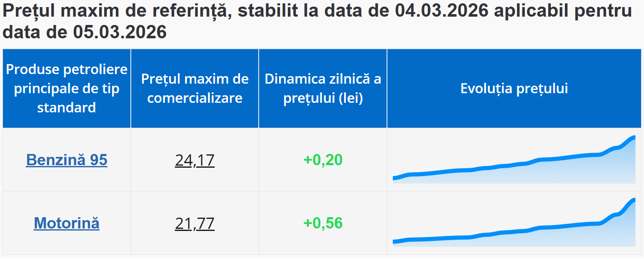The width and height of the screenshot is (644, 258).
Task: Click the Benzină 95 price evolution chart
Action: 514,166
